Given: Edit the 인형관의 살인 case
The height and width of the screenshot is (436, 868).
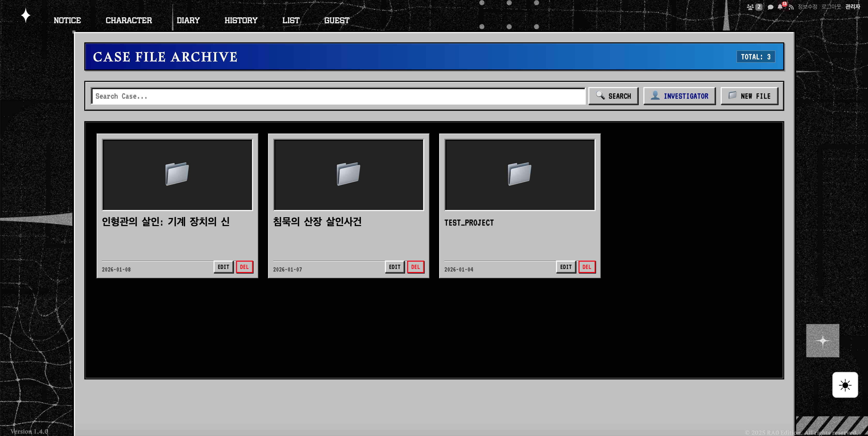Looking at the screenshot, I should pos(223,267).
